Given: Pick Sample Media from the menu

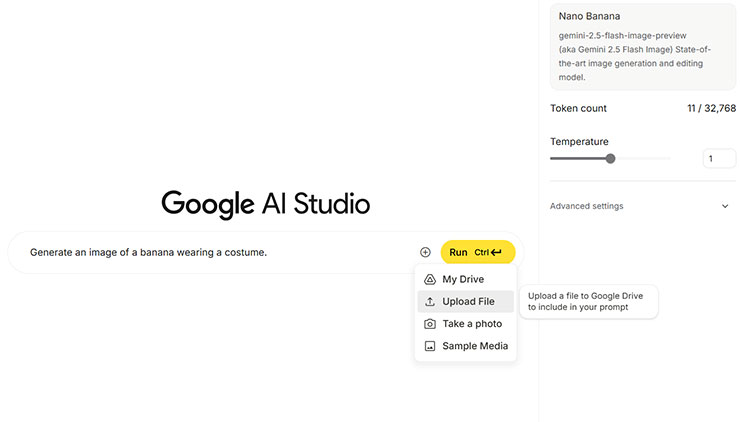Looking at the screenshot, I should coord(475,346).
